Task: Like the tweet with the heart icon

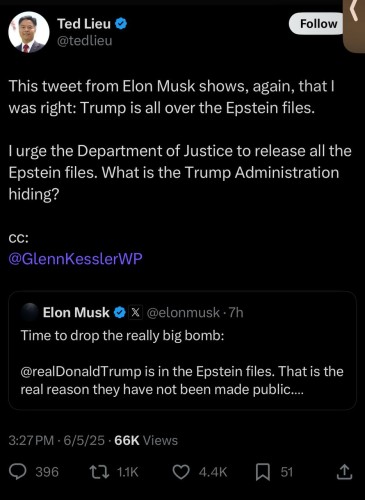Action: 181,472
